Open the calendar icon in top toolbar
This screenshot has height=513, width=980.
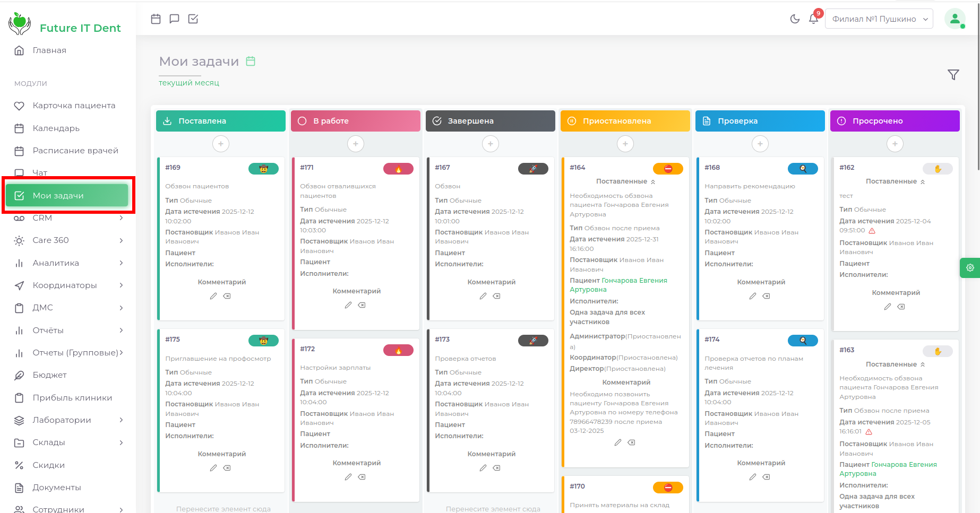point(156,19)
